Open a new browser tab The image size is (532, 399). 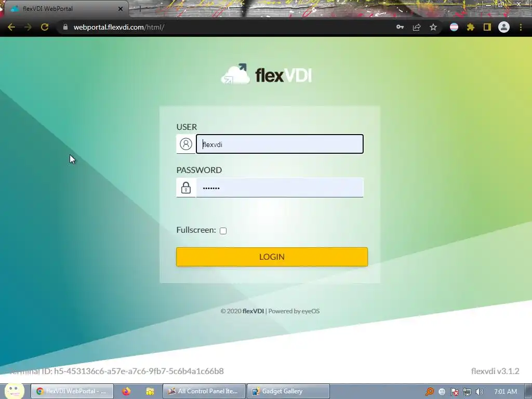click(140, 9)
